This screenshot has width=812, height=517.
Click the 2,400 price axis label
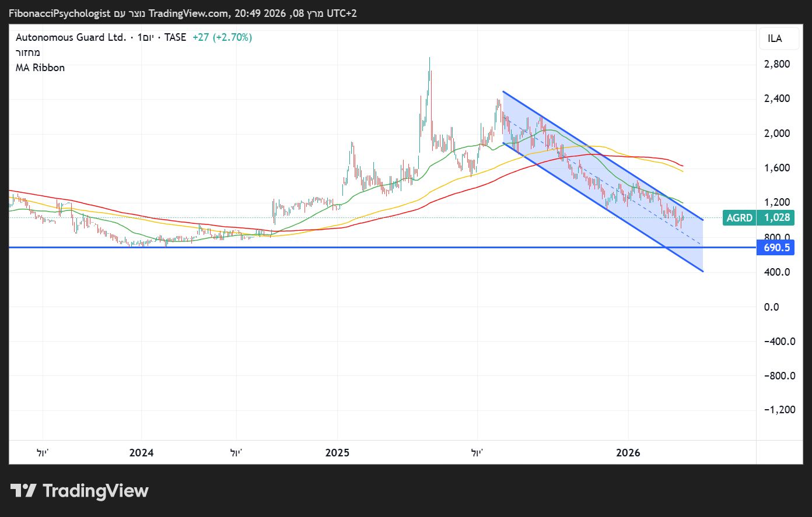[x=777, y=99]
